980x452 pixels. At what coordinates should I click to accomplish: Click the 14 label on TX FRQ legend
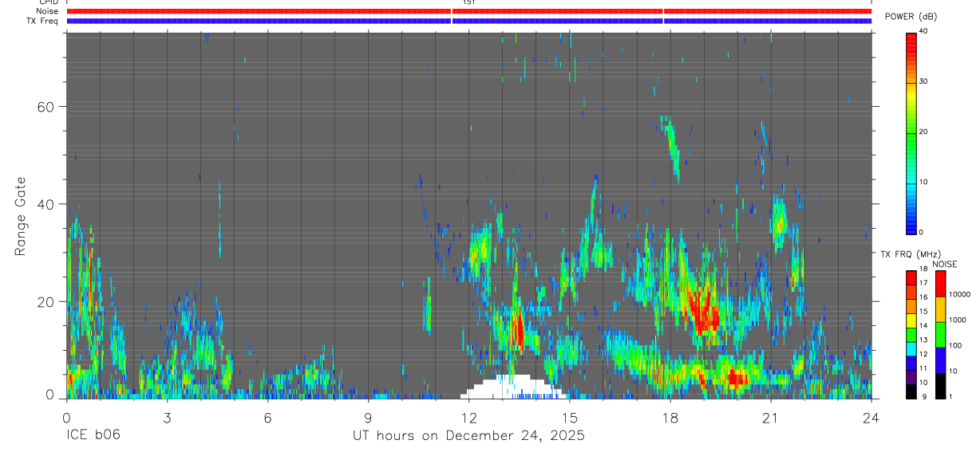[923, 326]
